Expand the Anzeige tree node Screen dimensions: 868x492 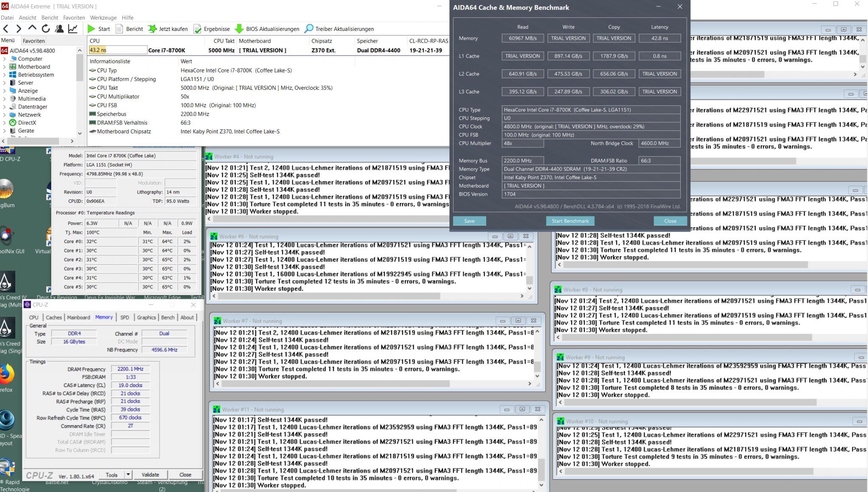(5, 91)
